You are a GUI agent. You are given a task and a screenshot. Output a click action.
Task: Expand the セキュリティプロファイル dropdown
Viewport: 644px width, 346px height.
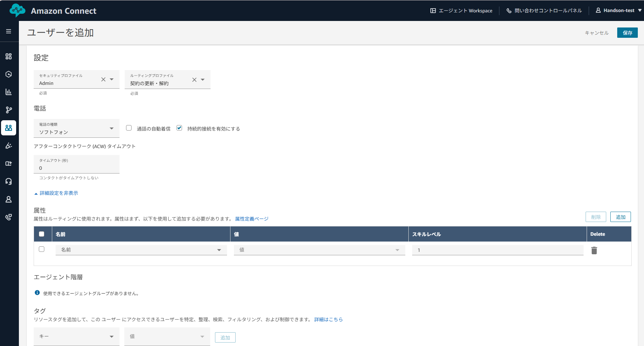(x=112, y=79)
